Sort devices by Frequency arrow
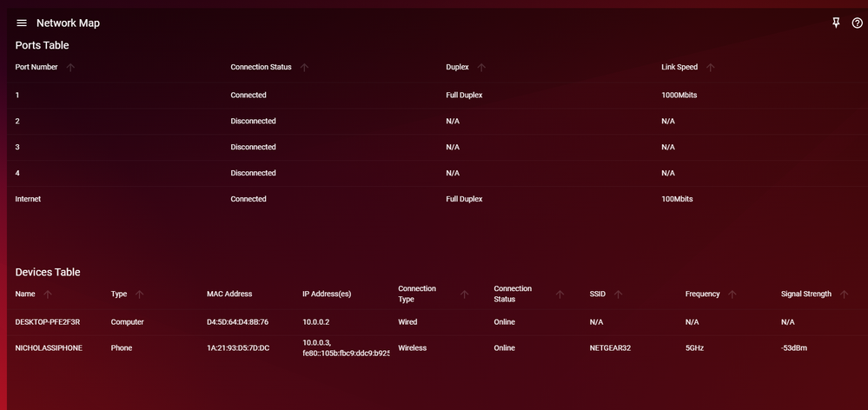Image resolution: width=868 pixels, height=410 pixels. point(732,294)
